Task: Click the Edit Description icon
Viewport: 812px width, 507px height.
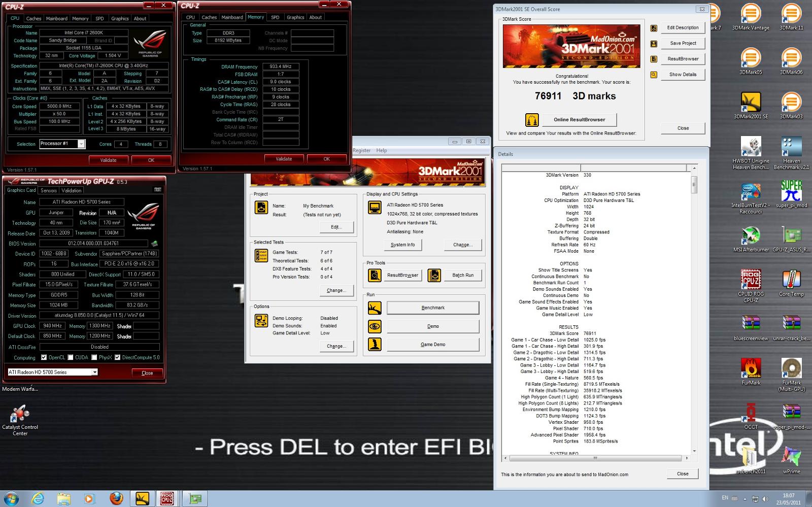Action: point(654,28)
